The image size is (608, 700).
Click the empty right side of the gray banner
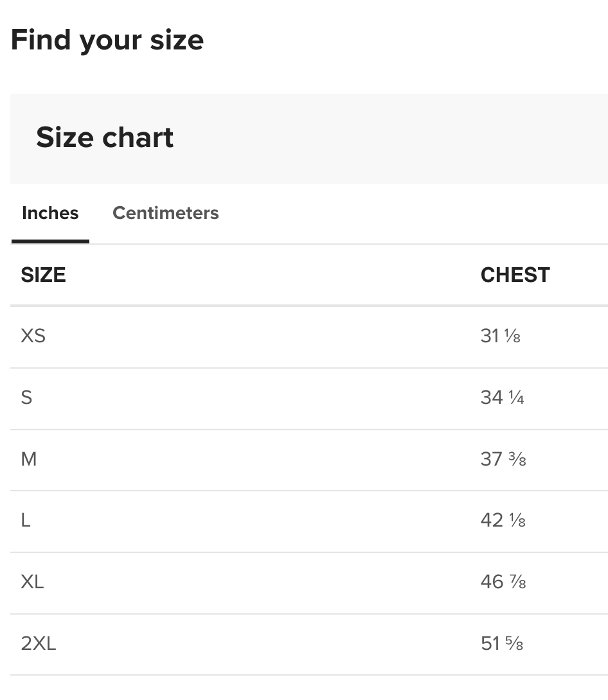[x=450, y=139]
